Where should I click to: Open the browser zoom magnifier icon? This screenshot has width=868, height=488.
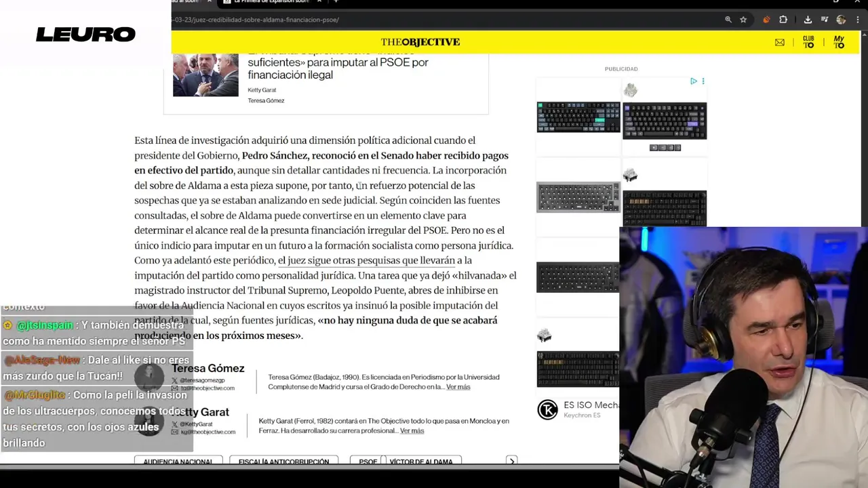tap(728, 20)
